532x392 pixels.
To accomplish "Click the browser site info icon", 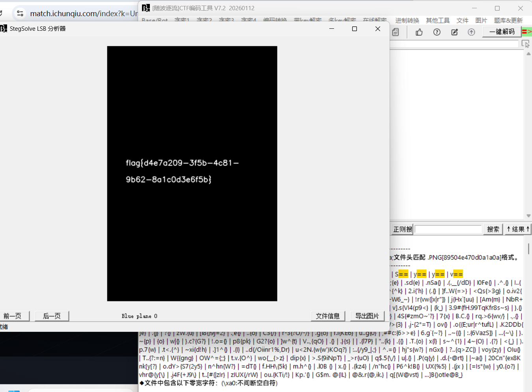I will (x=20, y=13).
